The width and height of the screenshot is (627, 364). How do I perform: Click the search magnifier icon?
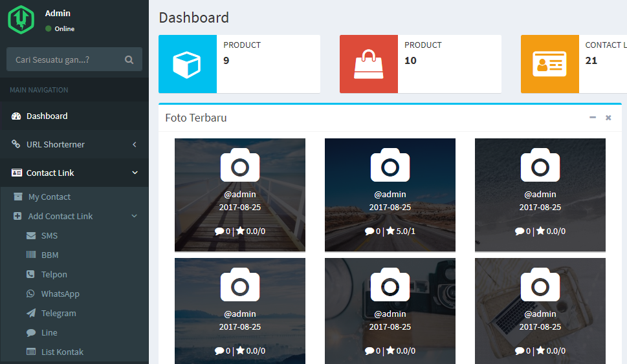point(129,59)
